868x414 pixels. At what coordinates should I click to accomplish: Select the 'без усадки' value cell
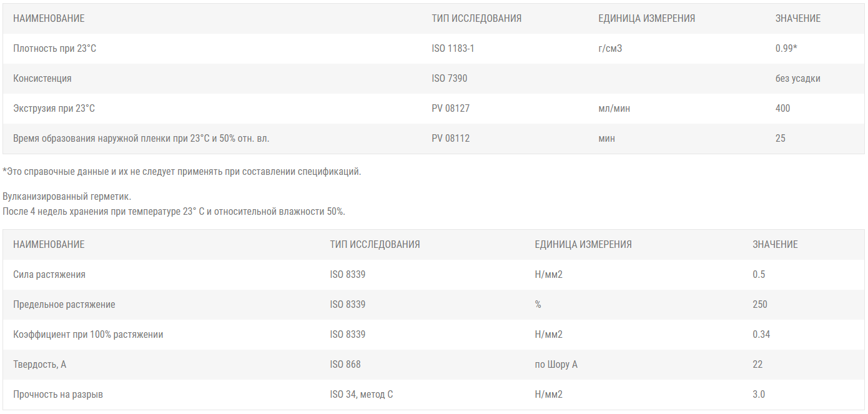tap(797, 79)
